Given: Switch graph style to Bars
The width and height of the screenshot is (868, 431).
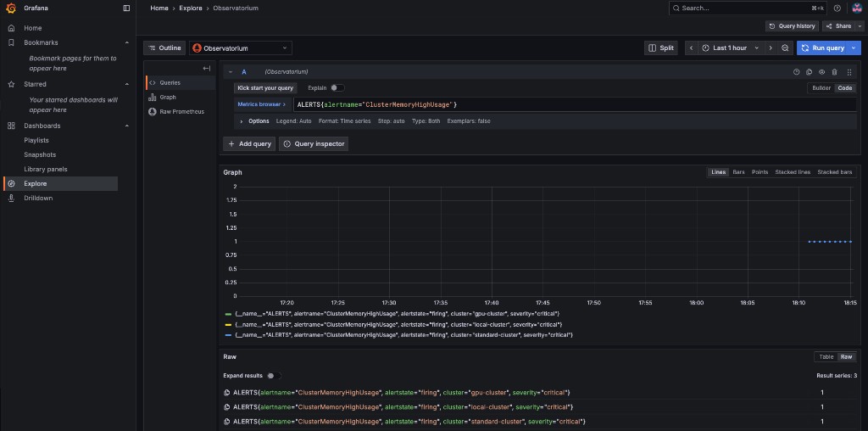Looking at the screenshot, I should pyautogui.click(x=738, y=172).
